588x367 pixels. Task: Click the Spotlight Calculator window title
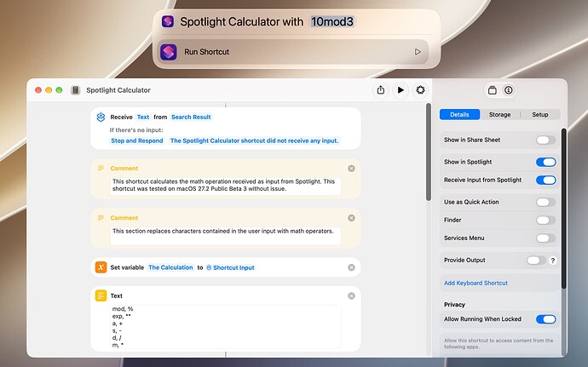pos(118,90)
